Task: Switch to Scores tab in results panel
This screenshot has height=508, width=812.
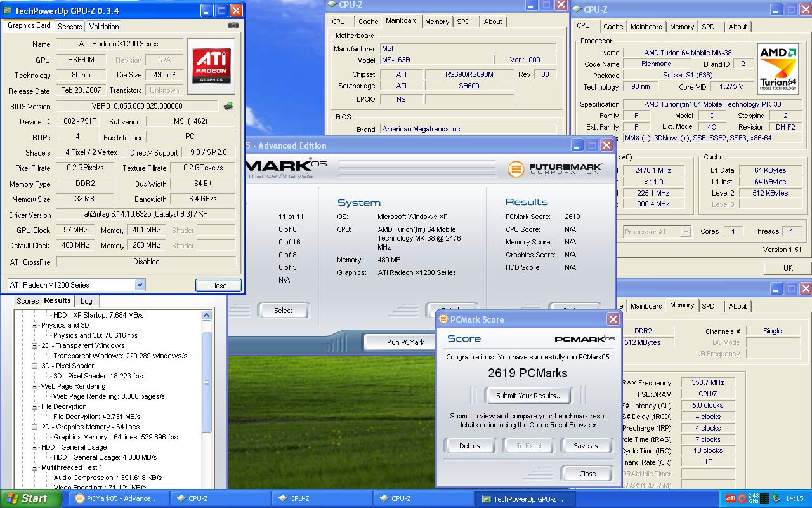Action: 27,301
